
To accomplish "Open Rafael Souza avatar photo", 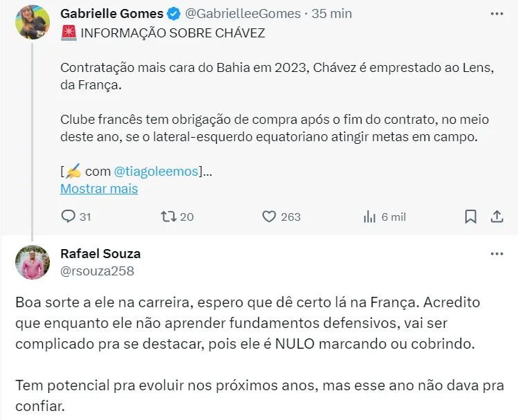I will [33, 262].
